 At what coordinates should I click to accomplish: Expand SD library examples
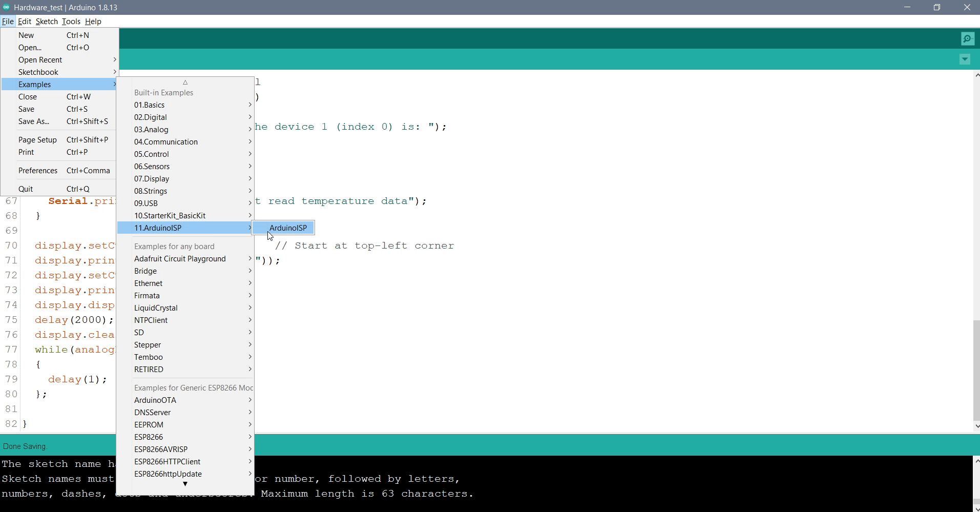[x=185, y=333]
